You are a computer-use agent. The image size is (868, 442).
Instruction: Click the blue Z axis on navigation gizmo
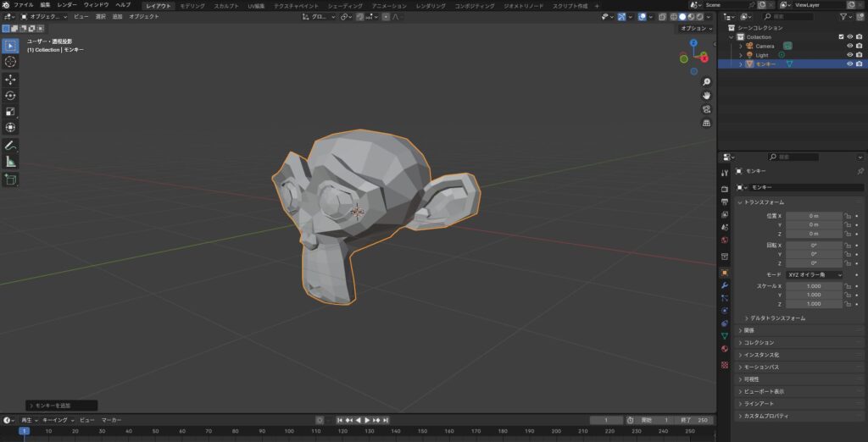click(x=693, y=42)
